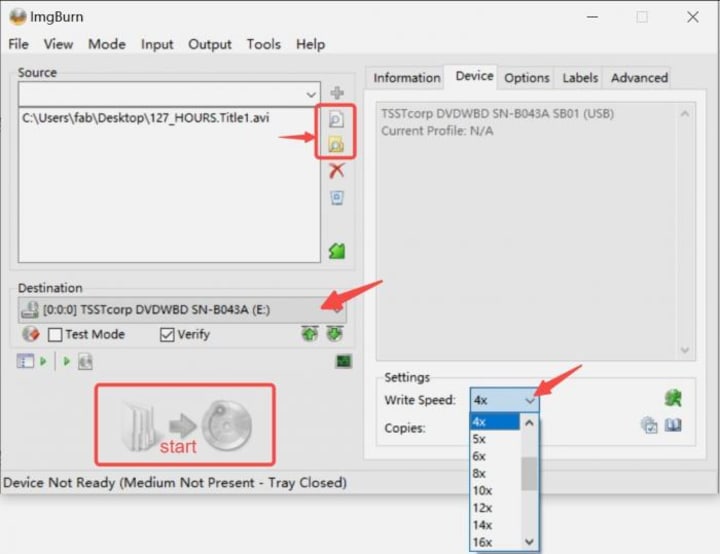Open the Mode menu
The height and width of the screenshot is (554, 720).
pyautogui.click(x=107, y=44)
